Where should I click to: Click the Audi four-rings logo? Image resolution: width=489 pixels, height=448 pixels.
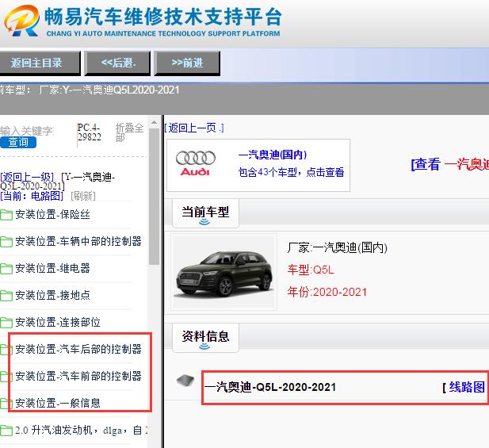(x=196, y=163)
